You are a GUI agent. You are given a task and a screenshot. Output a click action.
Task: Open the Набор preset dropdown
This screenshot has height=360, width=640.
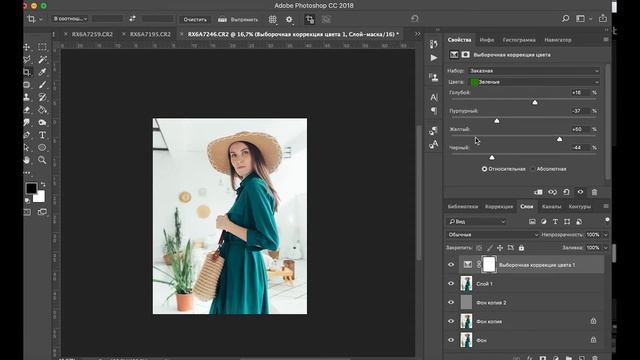click(534, 71)
